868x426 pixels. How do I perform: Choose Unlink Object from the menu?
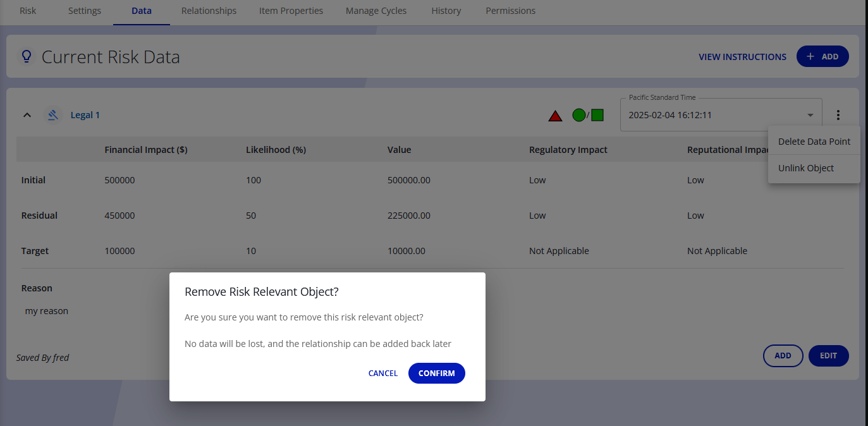tap(805, 168)
